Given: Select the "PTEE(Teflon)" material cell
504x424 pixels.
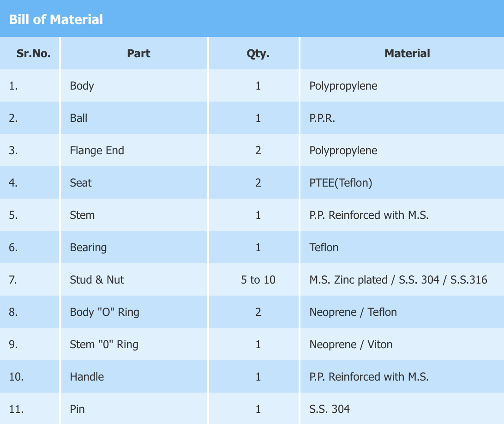Looking at the screenshot, I should [341, 183].
